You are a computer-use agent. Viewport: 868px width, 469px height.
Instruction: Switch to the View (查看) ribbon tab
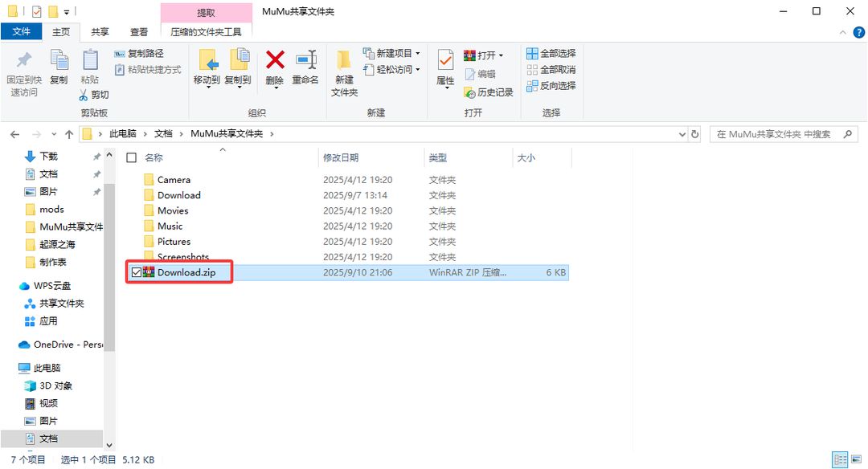pyautogui.click(x=139, y=32)
